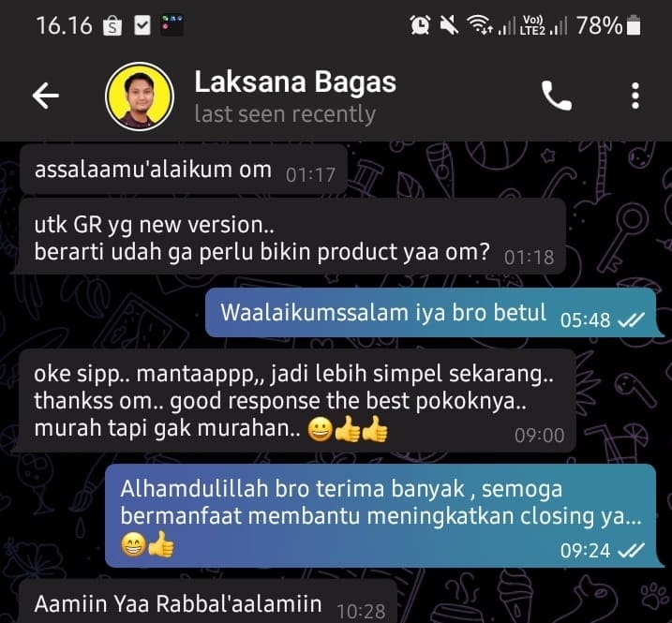Open the three-dot overflow menu
Viewport: 672px width, 623px height.
pyautogui.click(x=635, y=96)
